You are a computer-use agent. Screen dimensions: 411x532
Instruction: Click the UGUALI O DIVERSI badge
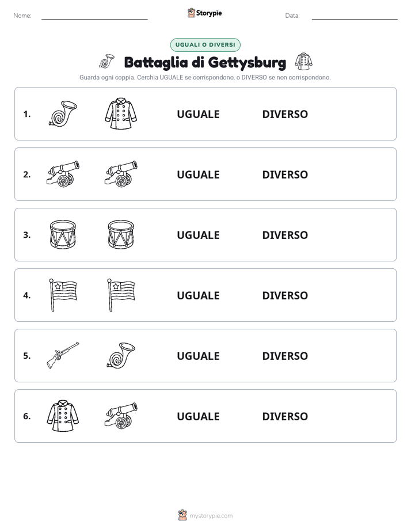coord(205,45)
